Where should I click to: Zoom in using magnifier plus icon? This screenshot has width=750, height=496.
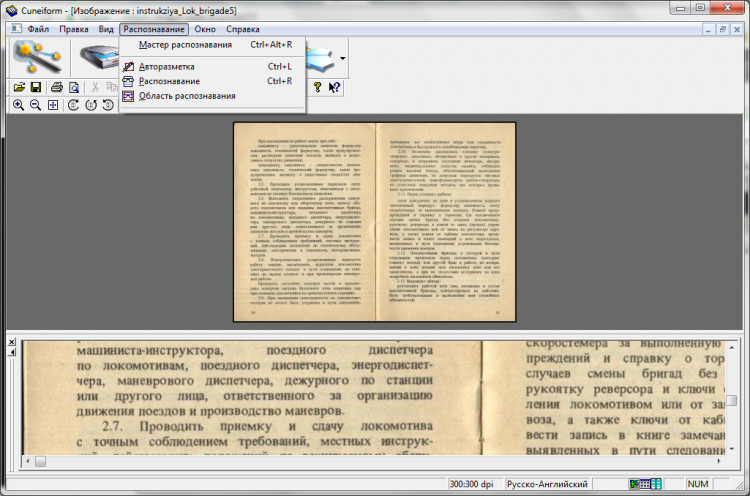(16, 105)
